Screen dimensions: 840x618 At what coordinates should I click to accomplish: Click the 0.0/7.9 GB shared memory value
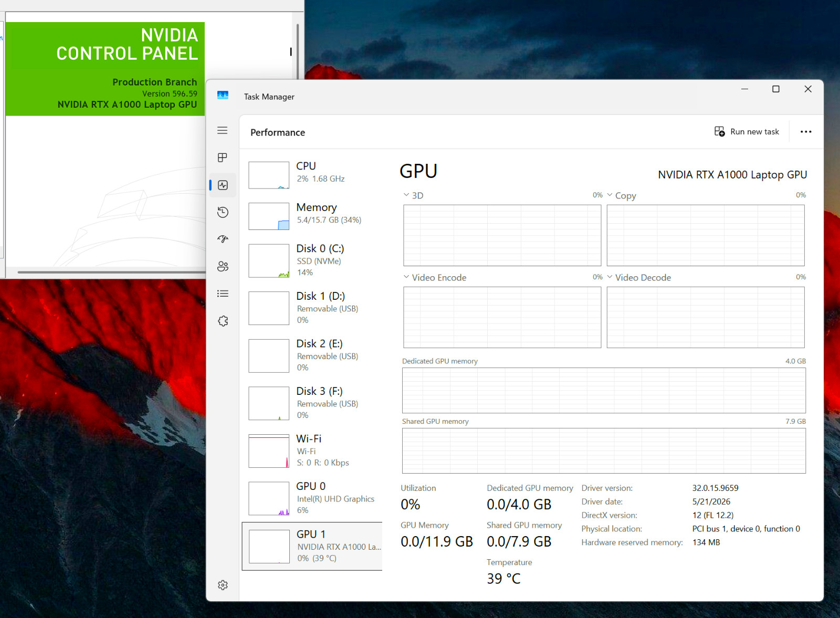(x=519, y=541)
